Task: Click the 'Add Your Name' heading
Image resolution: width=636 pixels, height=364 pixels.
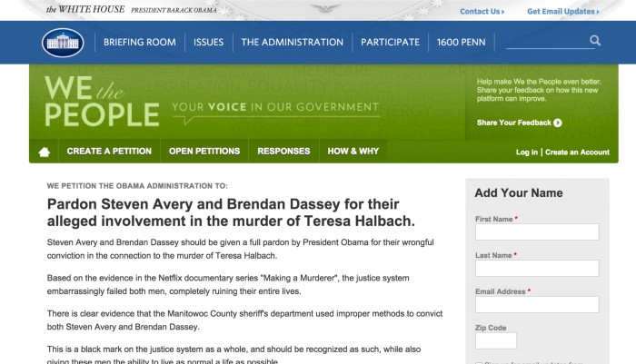Action: [x=519, y=193]
